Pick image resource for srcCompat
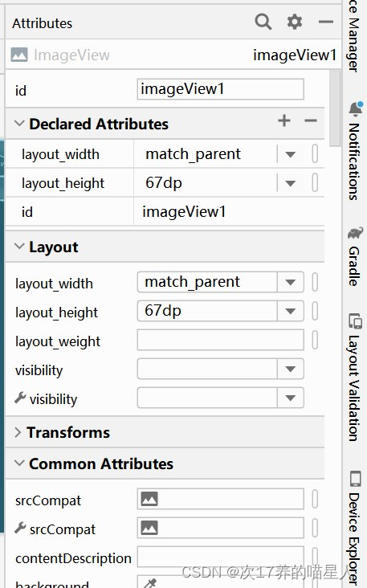This screenshot has height=588, width=367. tap(149, 499)
